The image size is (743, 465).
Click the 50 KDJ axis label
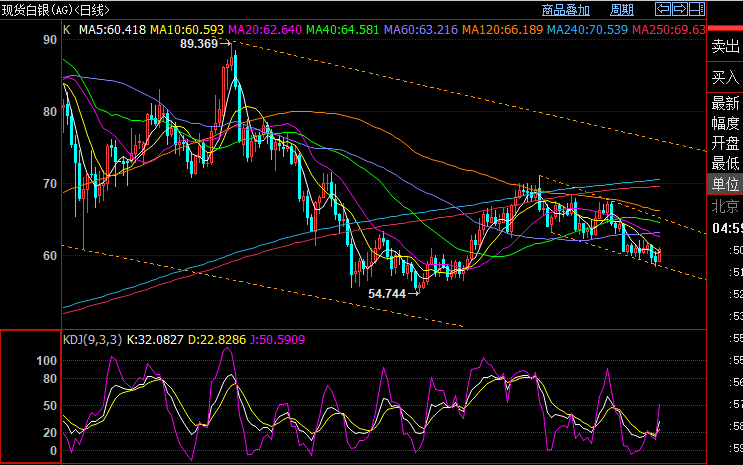coord(50,406)
